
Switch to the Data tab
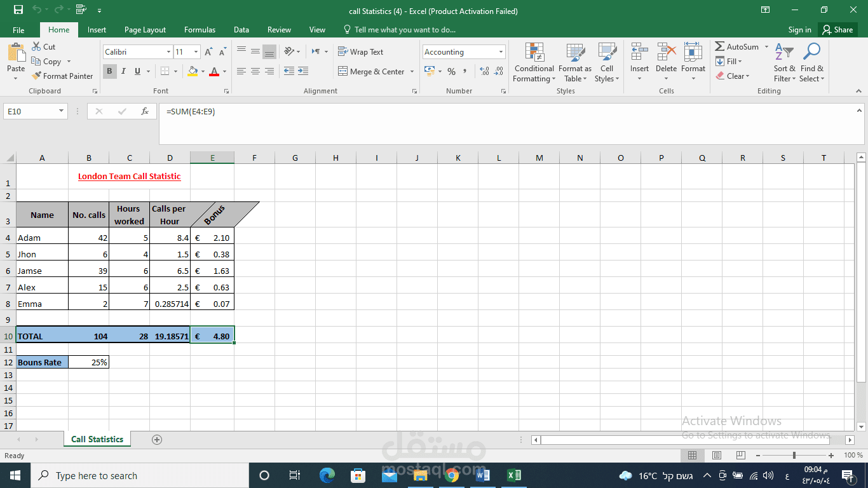(241, 30)
